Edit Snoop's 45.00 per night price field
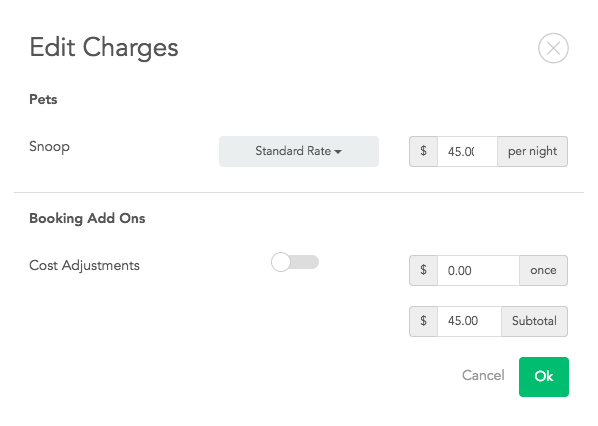The image size is (598, 426). coord(467,151)
